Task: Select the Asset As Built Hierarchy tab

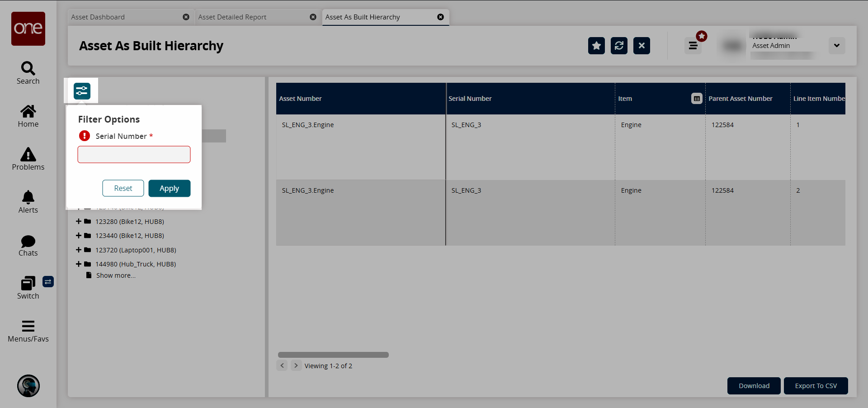Action: [363, 17]
